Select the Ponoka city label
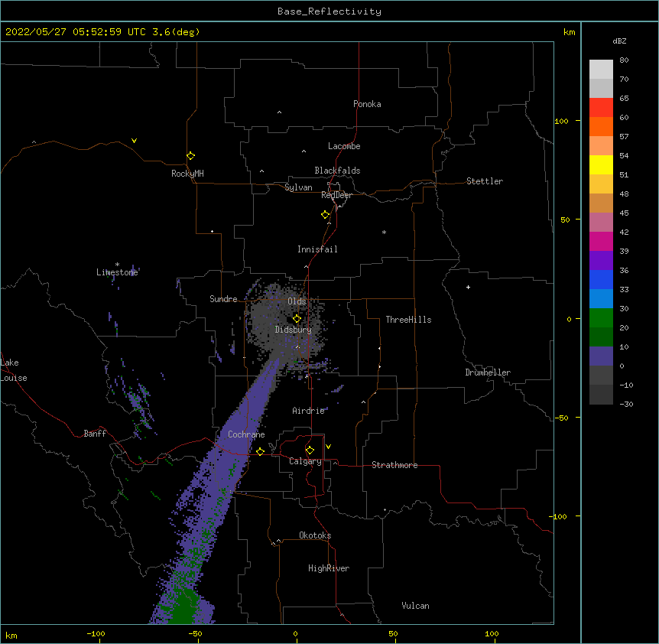The width and height of the screenshot is (659, 644). click(367, 104)
